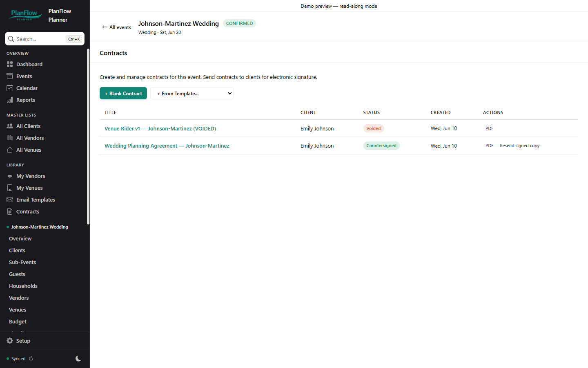
Task: Open Dashboard in the sidebar
Action: coord(29,64)
